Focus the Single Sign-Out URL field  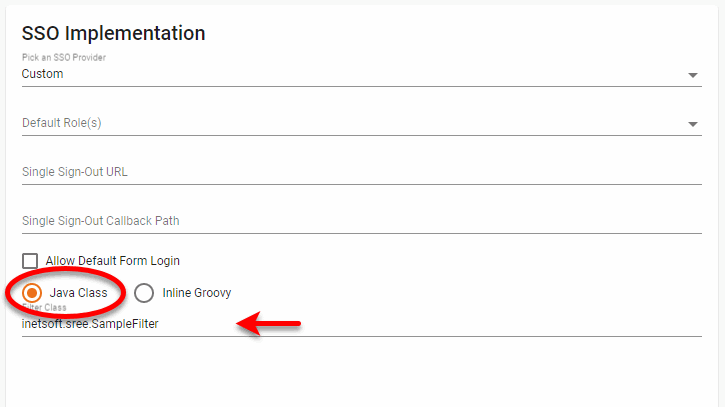[x=360, y=172]
